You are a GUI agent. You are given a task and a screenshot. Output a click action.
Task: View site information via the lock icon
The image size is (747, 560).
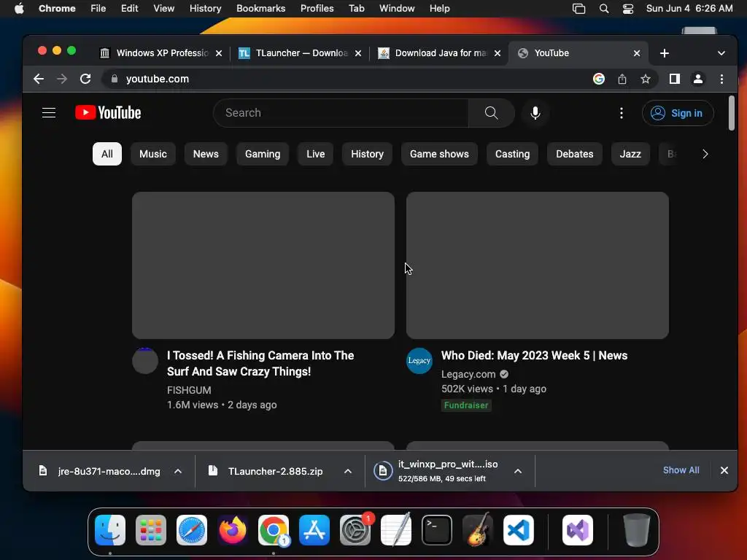point(115,79)
